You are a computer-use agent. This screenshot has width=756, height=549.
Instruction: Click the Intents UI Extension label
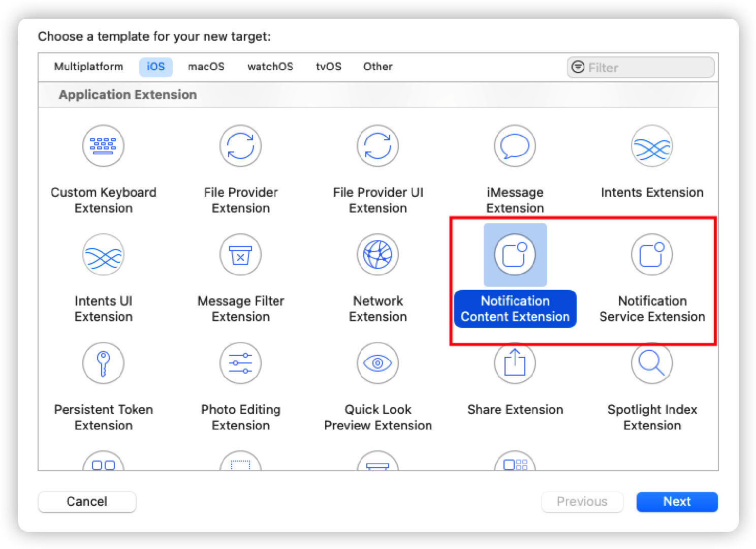click(x=103, y=309)
